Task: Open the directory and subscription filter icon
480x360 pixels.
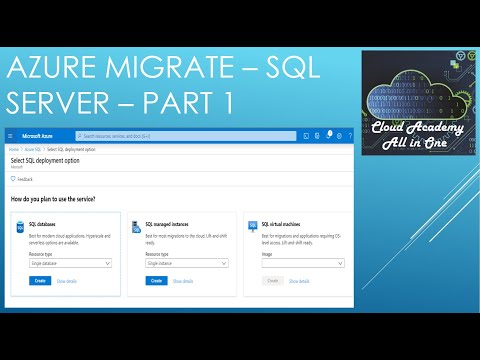Action: coord(317,136)
